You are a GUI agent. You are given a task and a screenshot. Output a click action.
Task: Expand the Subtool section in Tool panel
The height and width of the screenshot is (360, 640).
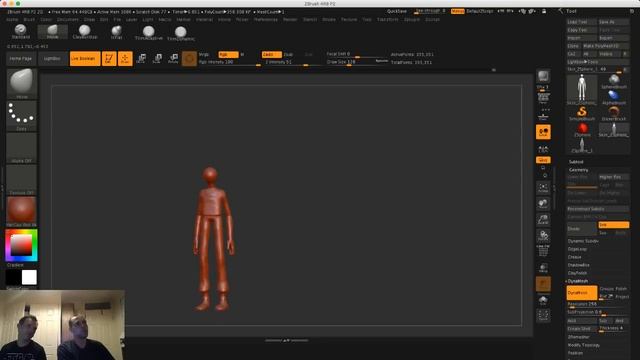[x=576, y=162]
